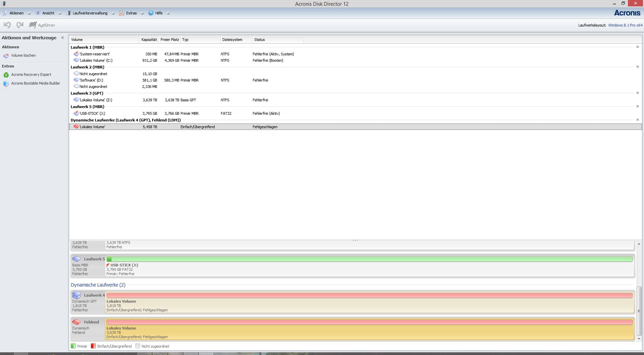Viewport: 644px width, 355px height.
Task: Click the Aktionen menu icon
Action: [5, 13]
